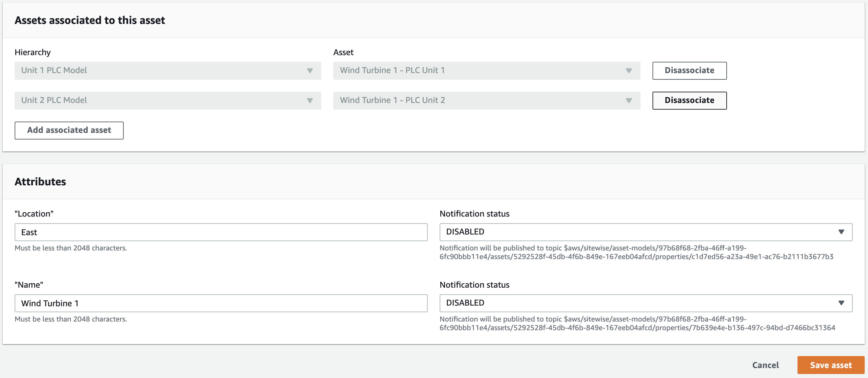The width and height of the screenshot is (868, 378).
Task: Click the caret icon beside PLC Unit 1 asset
Action: tap(629, 71)
